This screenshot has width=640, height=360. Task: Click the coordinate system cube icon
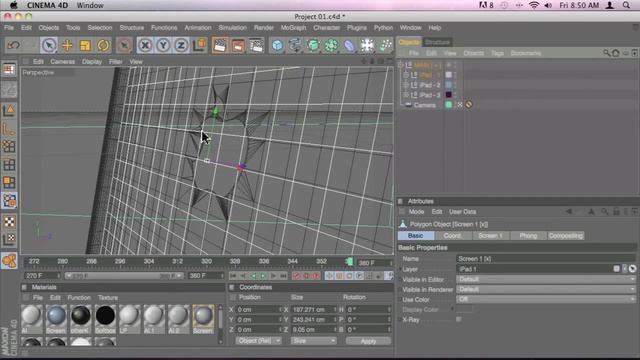point(200,45)
